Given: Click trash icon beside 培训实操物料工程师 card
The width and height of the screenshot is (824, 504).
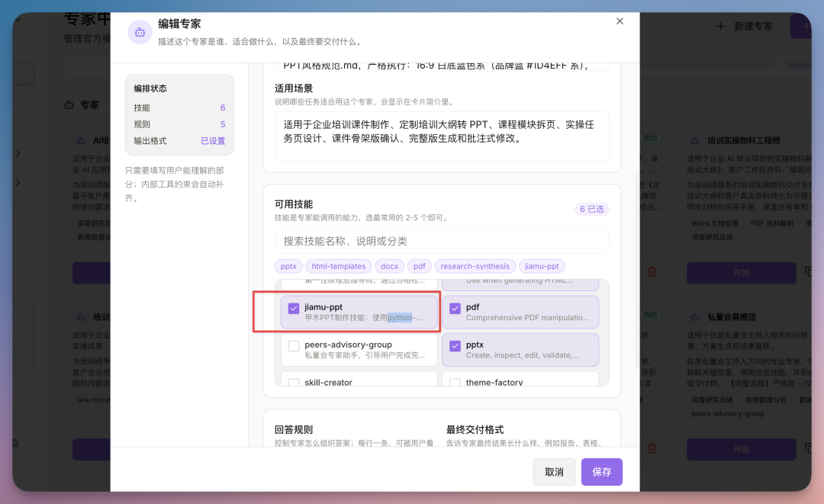Looking at the screenshot, I should point(652,272).
